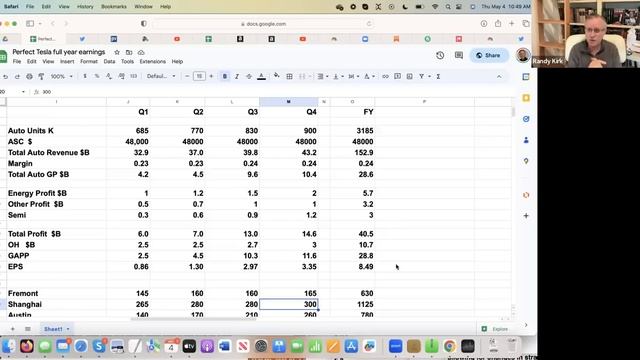The image size is (640, 360).
Task: Open text rotation dropdown
Action: (x=369, y=76)
